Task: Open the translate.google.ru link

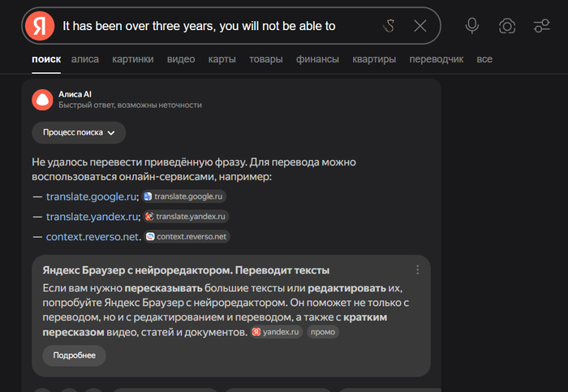Action: (x=92, y=196)
